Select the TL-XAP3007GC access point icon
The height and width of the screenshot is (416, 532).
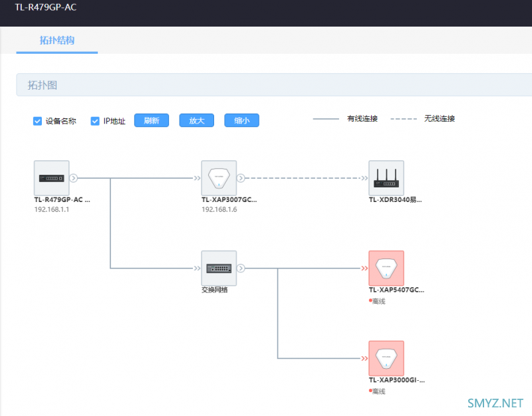pyautogui.click(x=219, y=178)
